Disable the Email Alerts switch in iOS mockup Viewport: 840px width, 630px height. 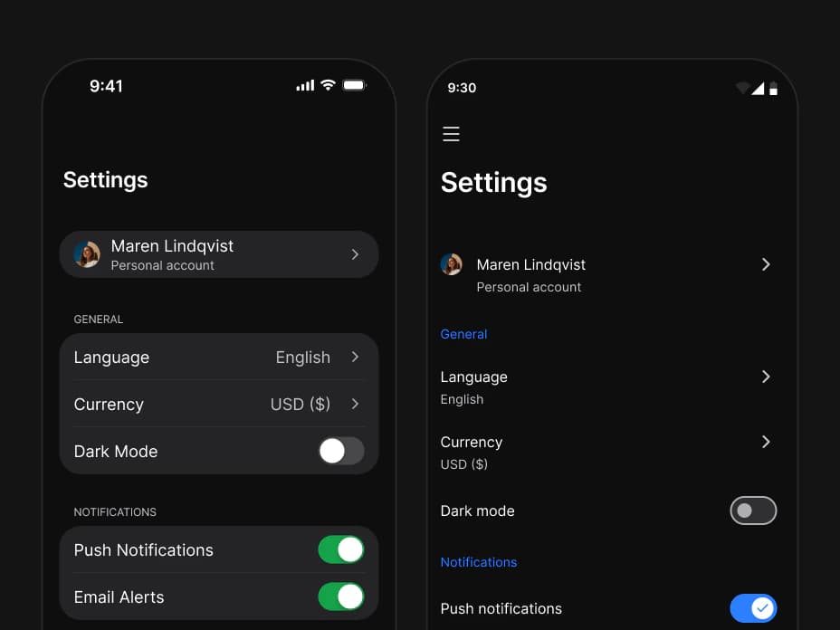[x=341, y=597]
